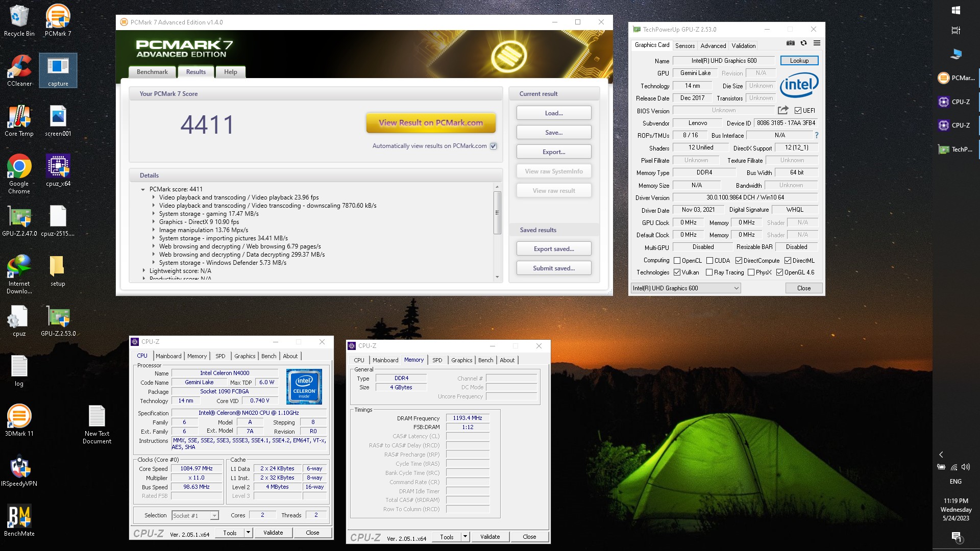Expand the Lightweight score N/A node
The height and width of the screenshot is (551, 980).
[143, 271]
